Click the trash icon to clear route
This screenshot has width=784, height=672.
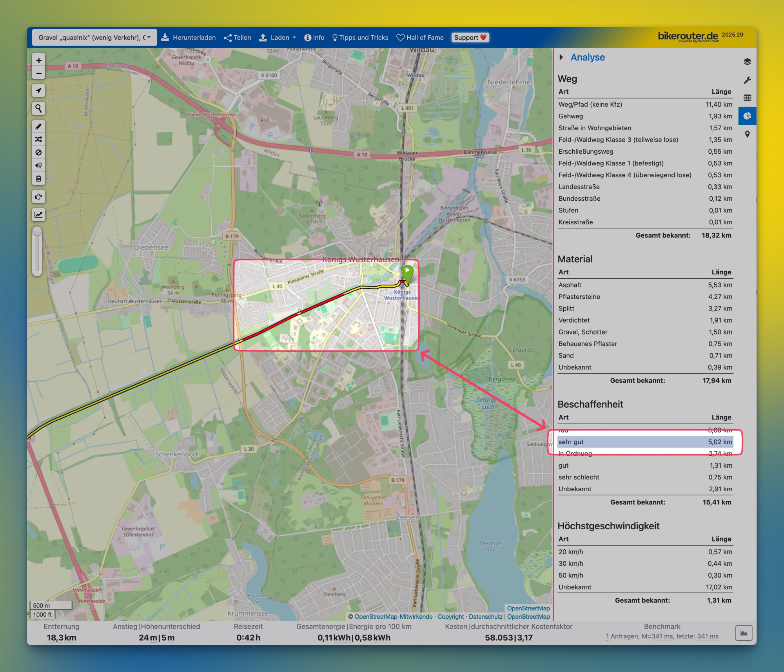click(x=38, y=179)
